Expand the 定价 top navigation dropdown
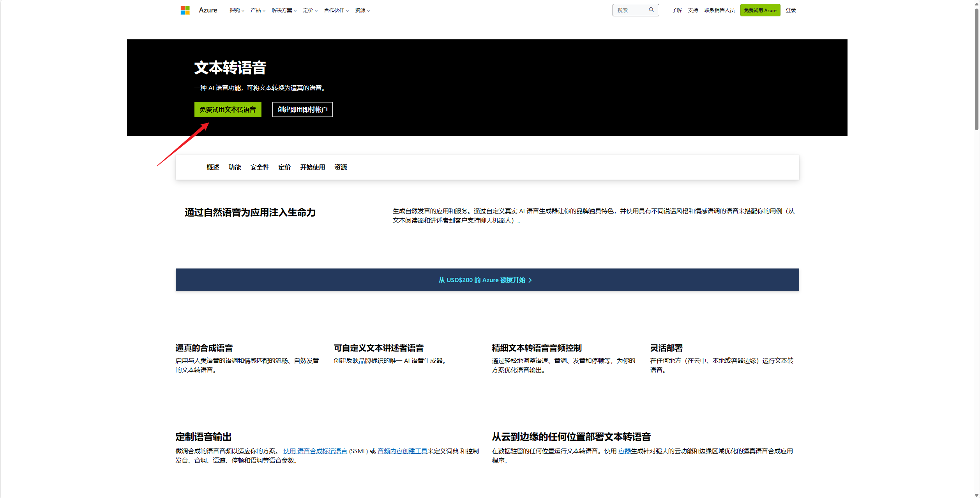Viewport: 980px width, 498px height. click(310, 11)
